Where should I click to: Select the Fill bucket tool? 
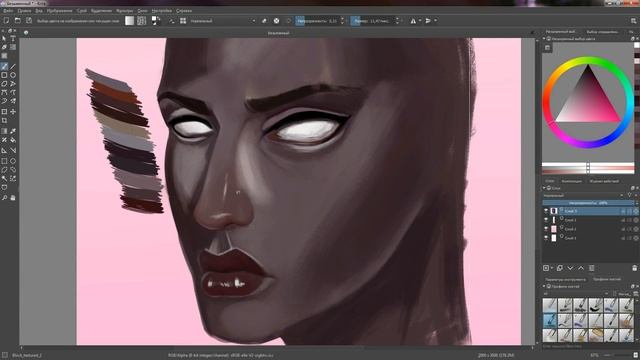(13, 140)
